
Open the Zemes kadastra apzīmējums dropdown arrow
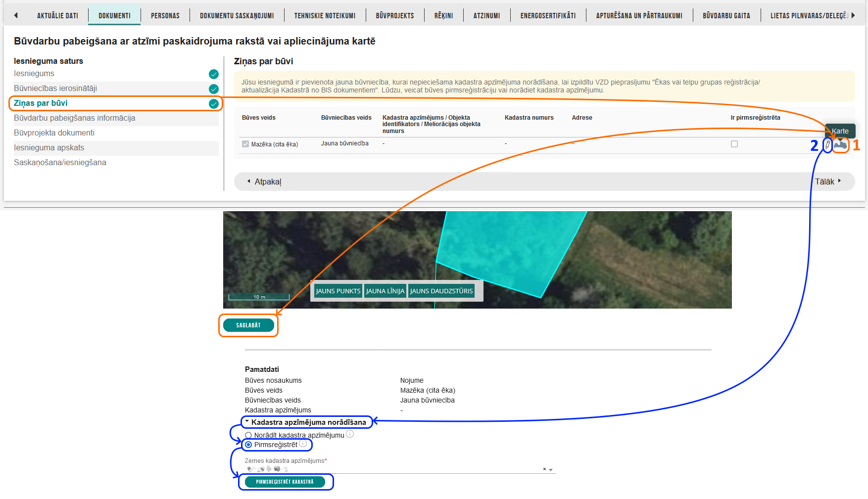tap(551, 470)
